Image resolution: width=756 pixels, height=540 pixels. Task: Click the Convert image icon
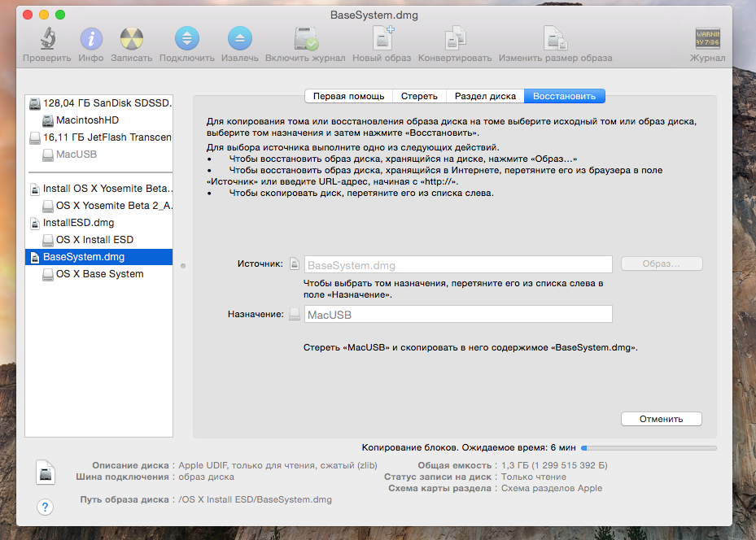tap(455, 39)
